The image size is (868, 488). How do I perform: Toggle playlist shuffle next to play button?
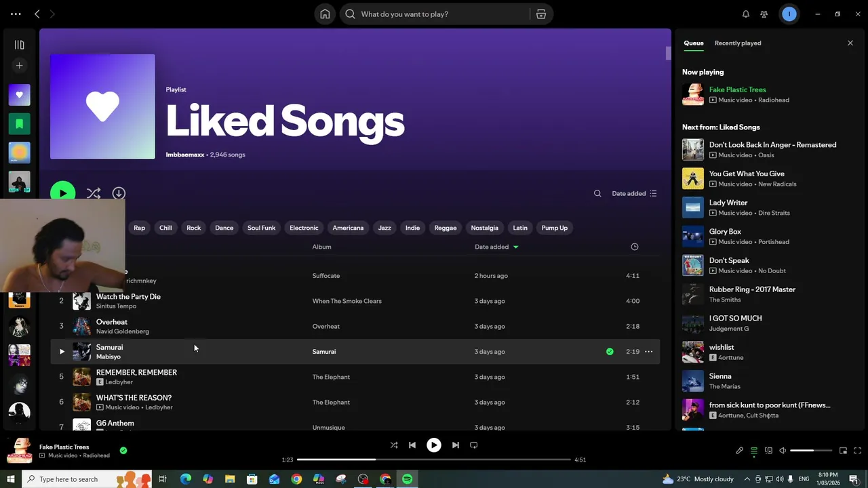pos(94,193)
